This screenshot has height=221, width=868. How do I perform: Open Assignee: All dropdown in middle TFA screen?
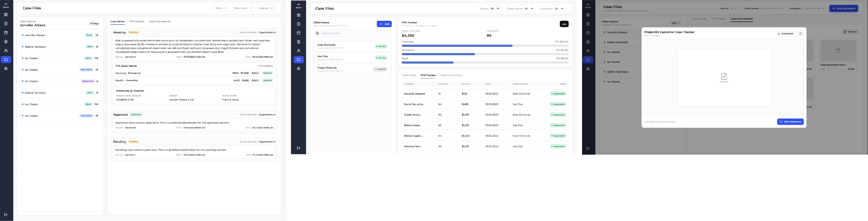pyautogui.click(x=552, y=8)
